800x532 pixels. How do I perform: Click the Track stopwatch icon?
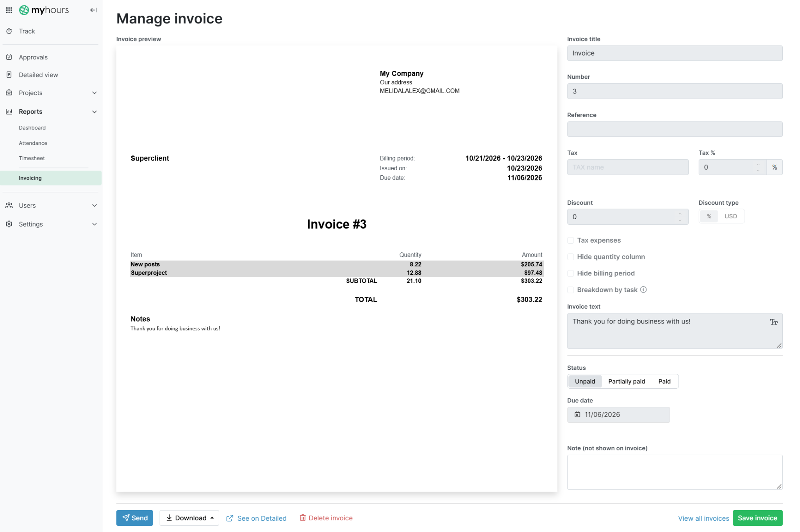point(9,31)
